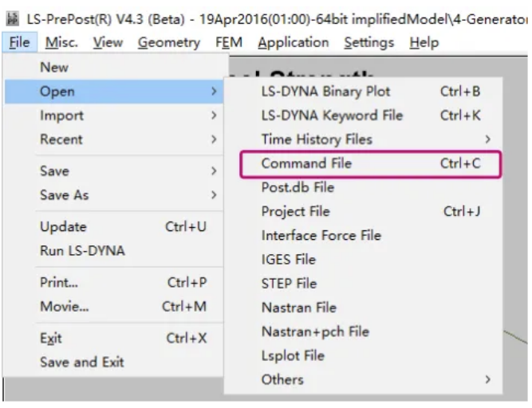Open the Command File entry
This screenshot has height=408, width=532.
(x=371, y=163)
